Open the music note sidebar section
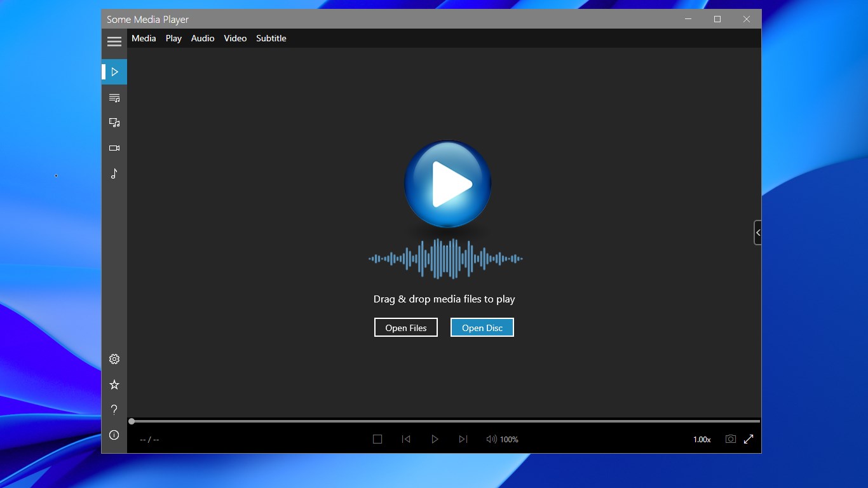The height and width of the screenshot is (488, 868). (x=114, y=173)
